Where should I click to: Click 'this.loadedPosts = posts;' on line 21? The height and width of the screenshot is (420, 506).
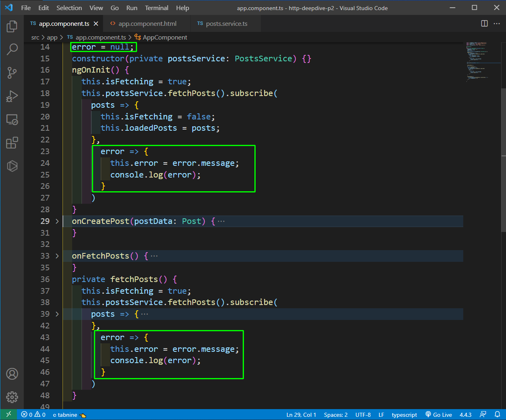pos(160,128)
